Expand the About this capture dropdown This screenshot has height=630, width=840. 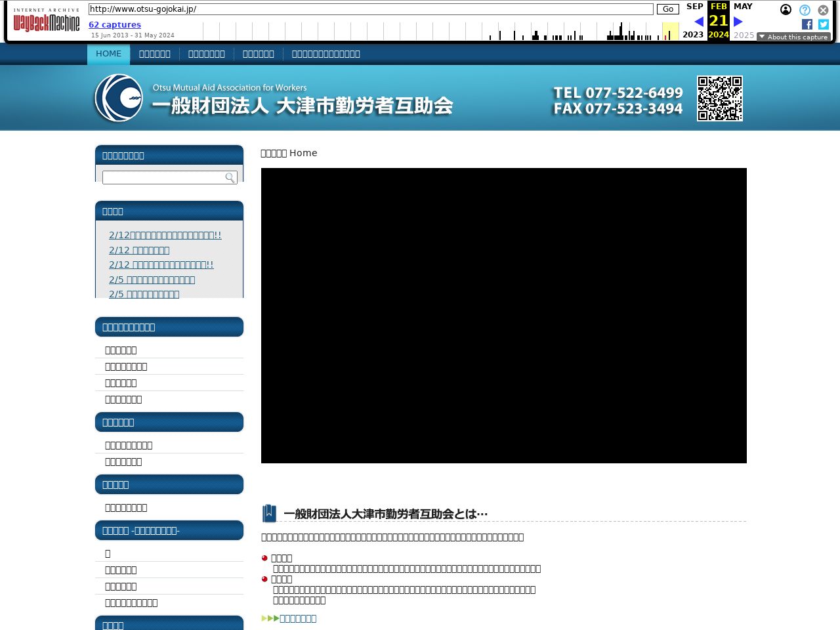point(793,37)
